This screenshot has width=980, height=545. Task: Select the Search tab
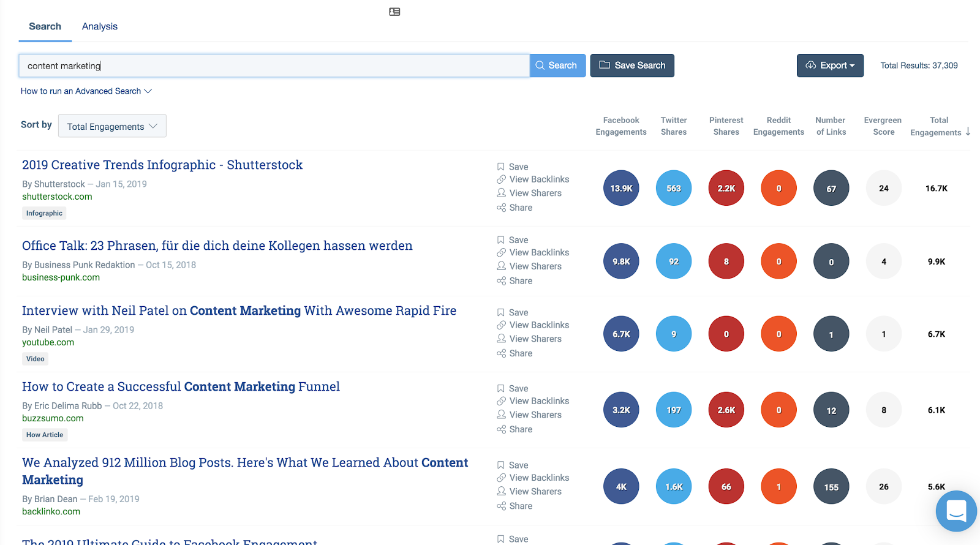coord(45,26)
